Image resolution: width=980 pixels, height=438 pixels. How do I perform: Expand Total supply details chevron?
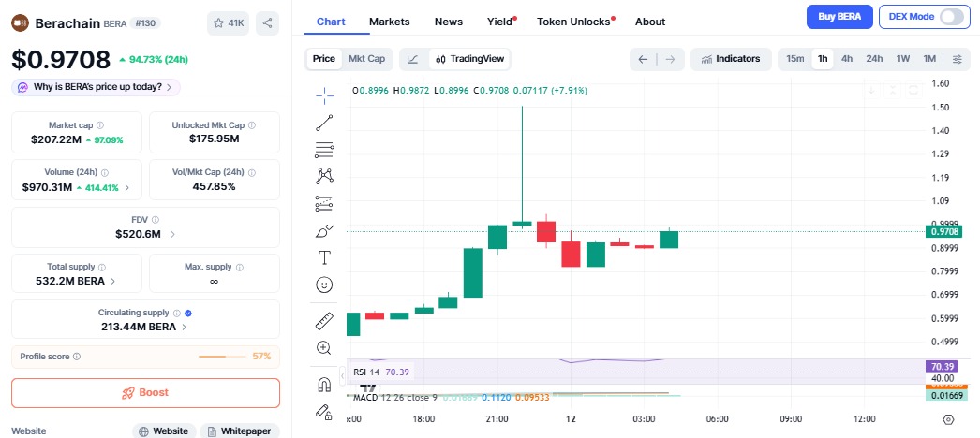pyautogui.click(x=113, y=282)
